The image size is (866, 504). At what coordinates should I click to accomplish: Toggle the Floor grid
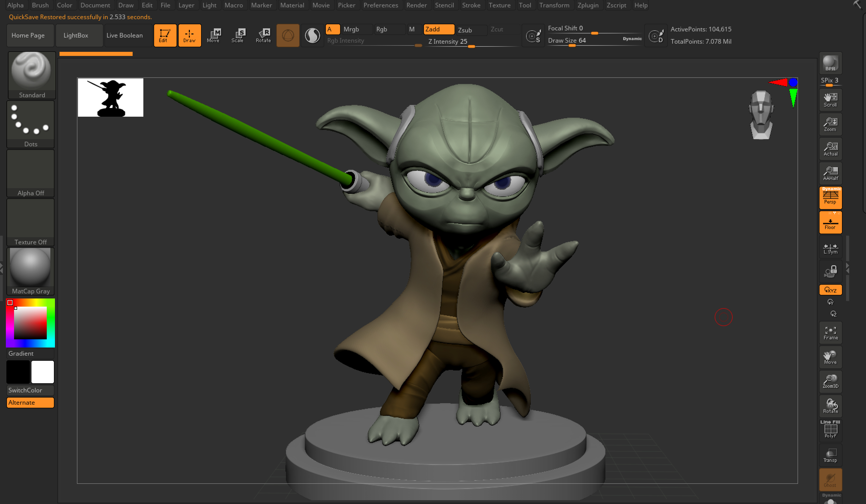pyautogui.click(x=830, y=222)
